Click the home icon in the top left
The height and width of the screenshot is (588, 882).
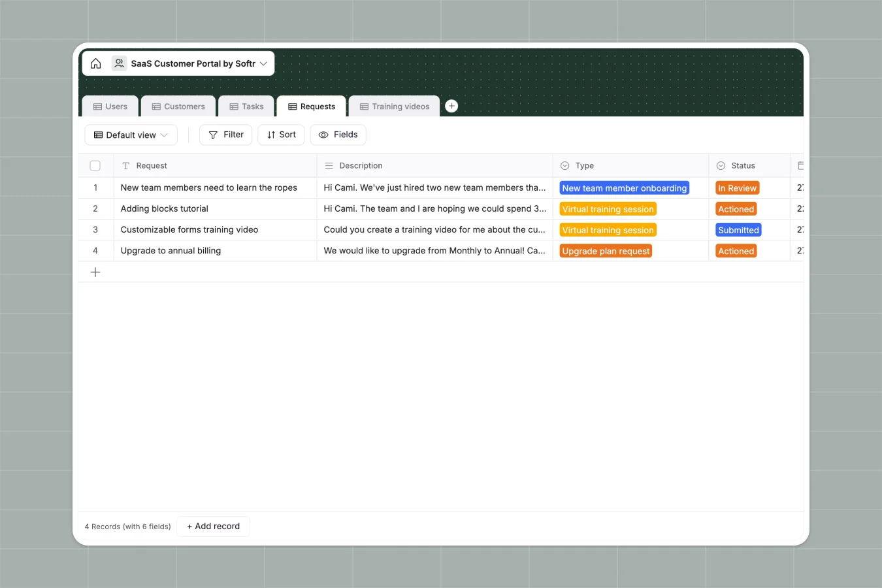[x=95, y=63]
